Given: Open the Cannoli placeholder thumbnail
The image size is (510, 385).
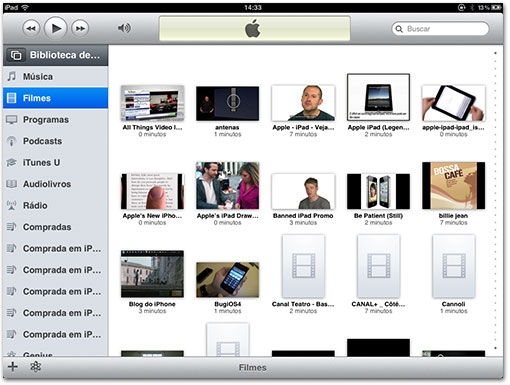Looking at the screenshot, I should coord(454,266).
